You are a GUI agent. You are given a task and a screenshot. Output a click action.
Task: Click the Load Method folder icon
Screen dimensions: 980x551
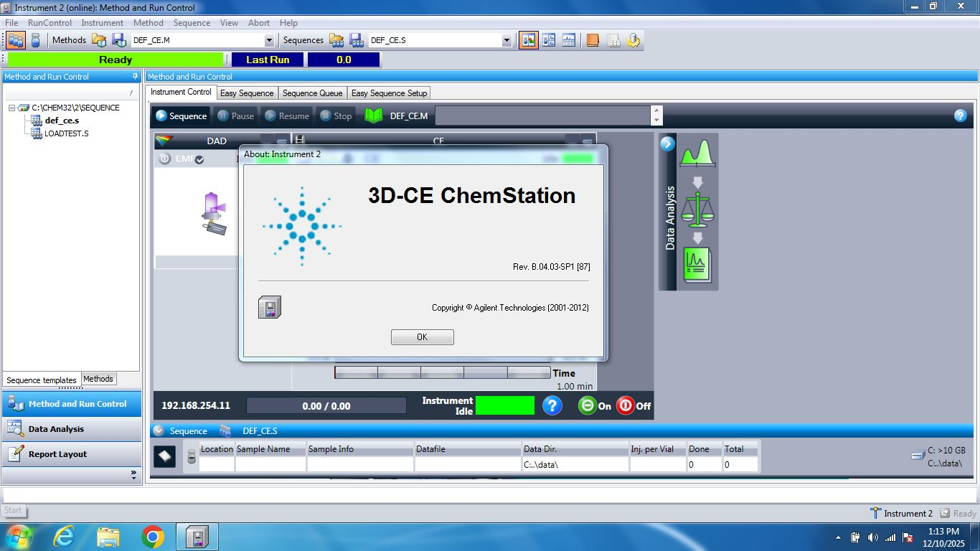[99, 40]
